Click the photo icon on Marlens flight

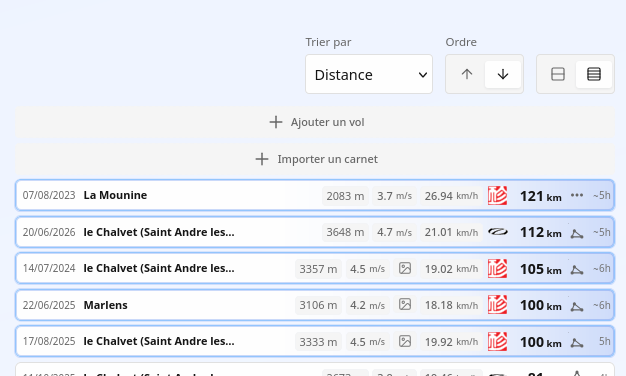(405, 305)
